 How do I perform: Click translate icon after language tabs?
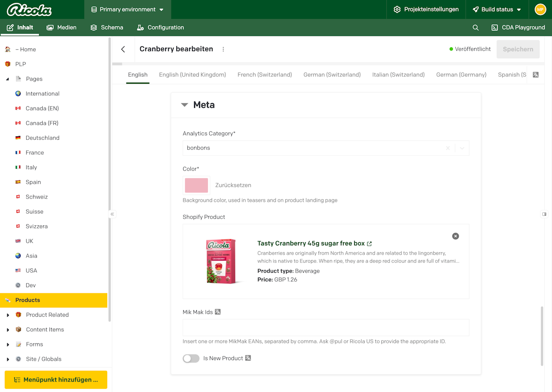point(535,74)
